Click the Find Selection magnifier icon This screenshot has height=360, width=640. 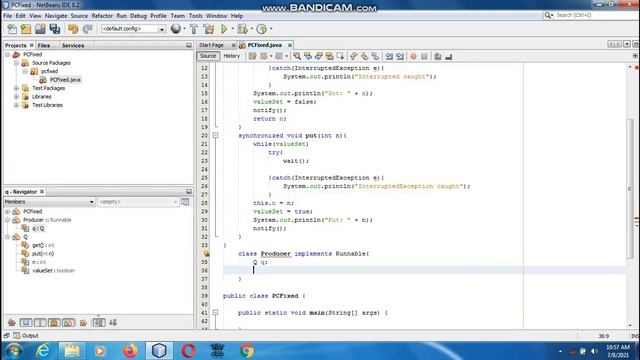[x=297, y=56]
